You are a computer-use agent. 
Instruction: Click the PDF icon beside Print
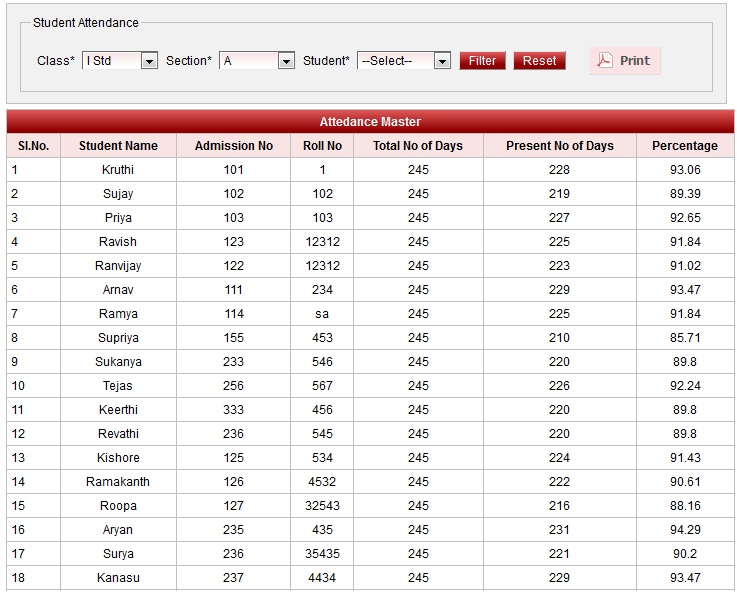tap(604, 60)
